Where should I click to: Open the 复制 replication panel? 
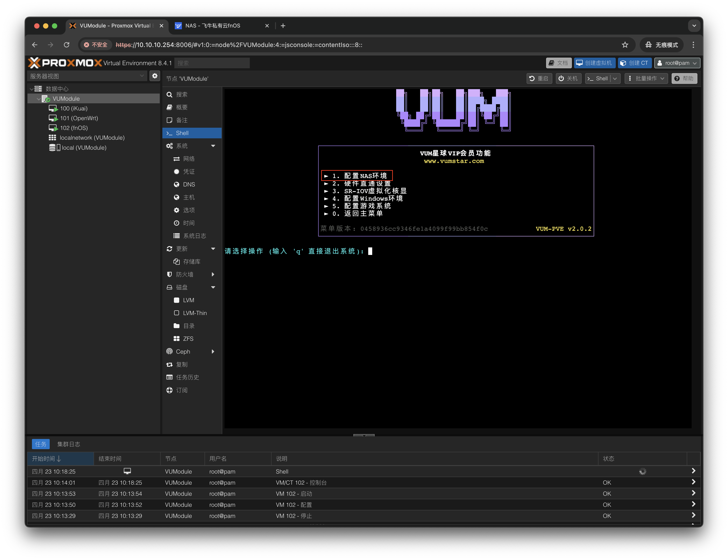[182, 364]
